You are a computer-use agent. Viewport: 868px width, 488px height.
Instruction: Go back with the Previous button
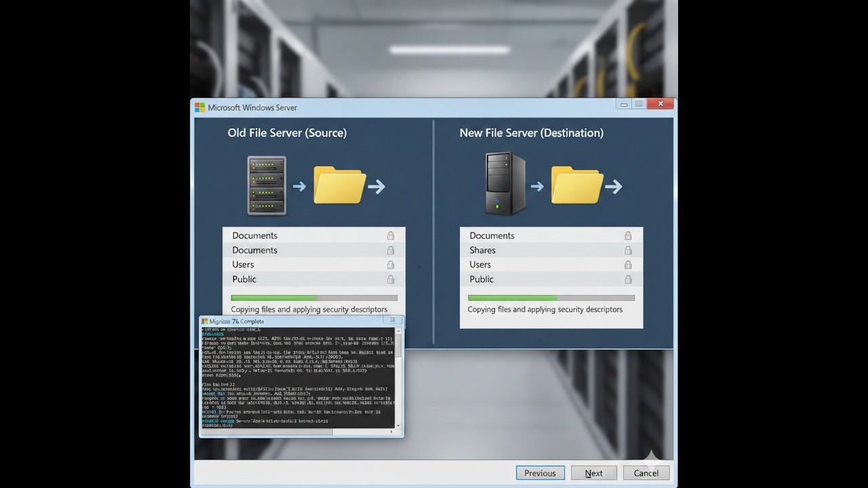(x=540, y=473)
